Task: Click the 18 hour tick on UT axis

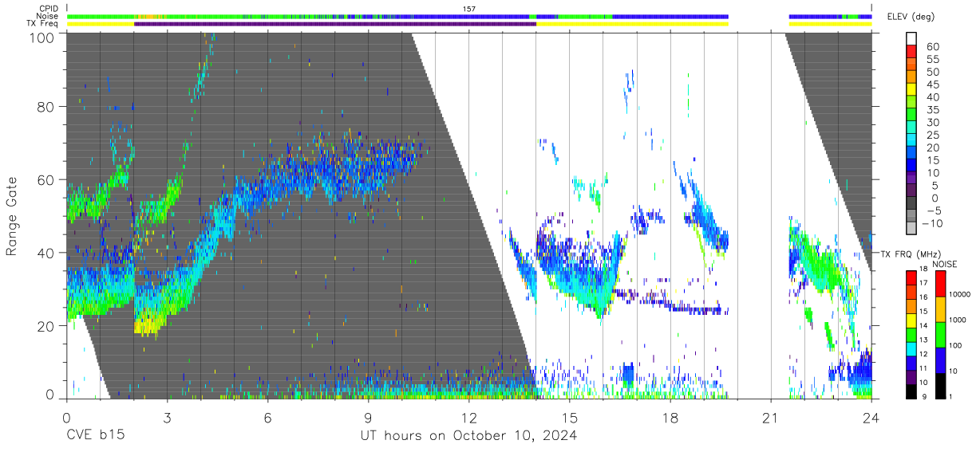Action: click(670, 417)
